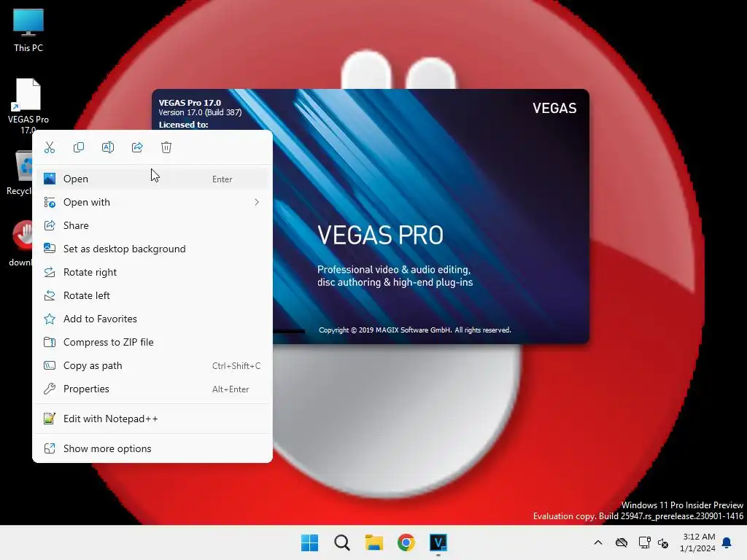
Task: Expand the Open with submenu arrow
Action: 257,202
